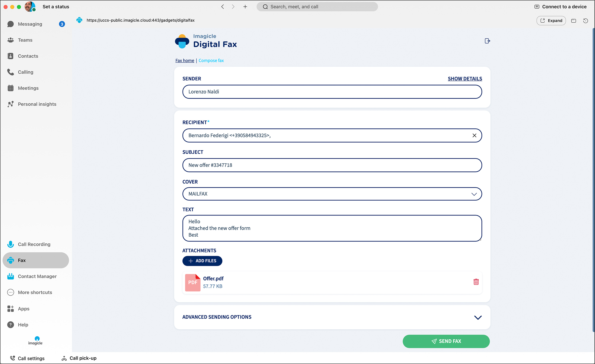Click the logout icon next to Digital Fax

pos(487,41)
